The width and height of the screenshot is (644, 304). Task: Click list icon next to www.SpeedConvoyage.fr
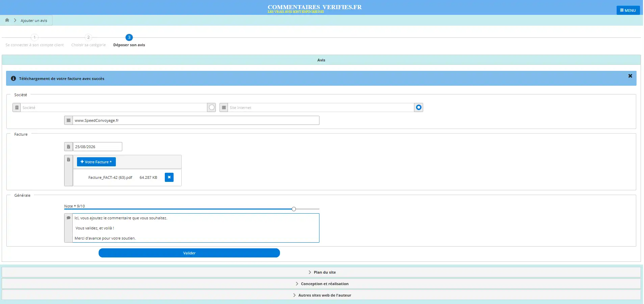pyautogui.click(x=69, y=120)
